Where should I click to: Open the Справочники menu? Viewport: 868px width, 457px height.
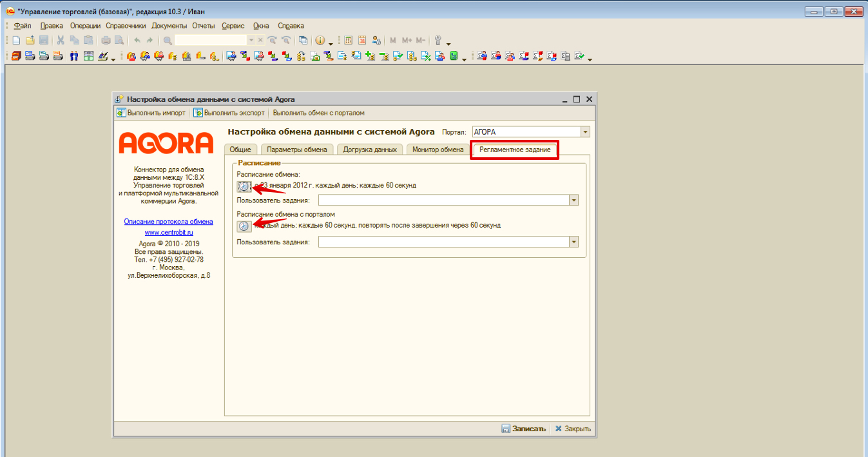(x=126, y=26)
